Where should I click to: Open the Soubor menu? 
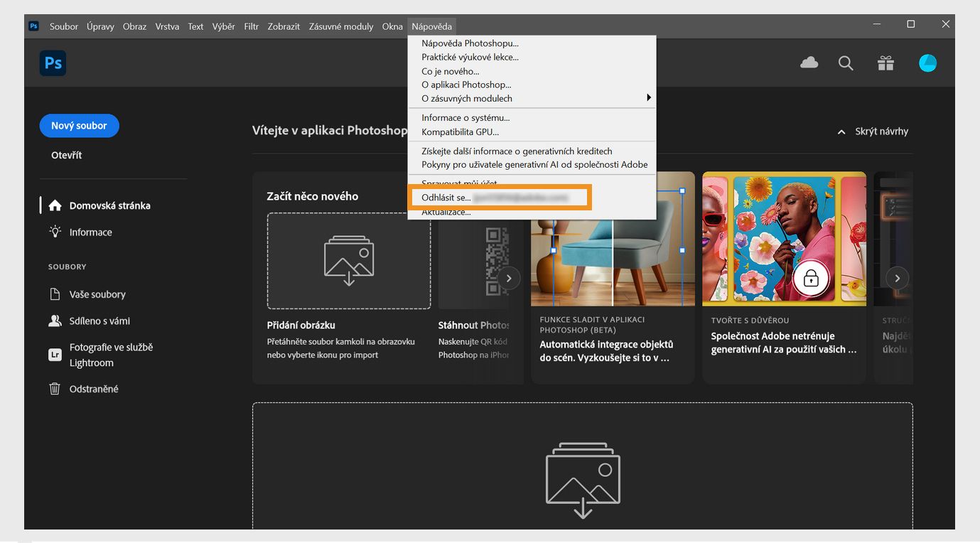pyautogui.click(x=63, y=26)
